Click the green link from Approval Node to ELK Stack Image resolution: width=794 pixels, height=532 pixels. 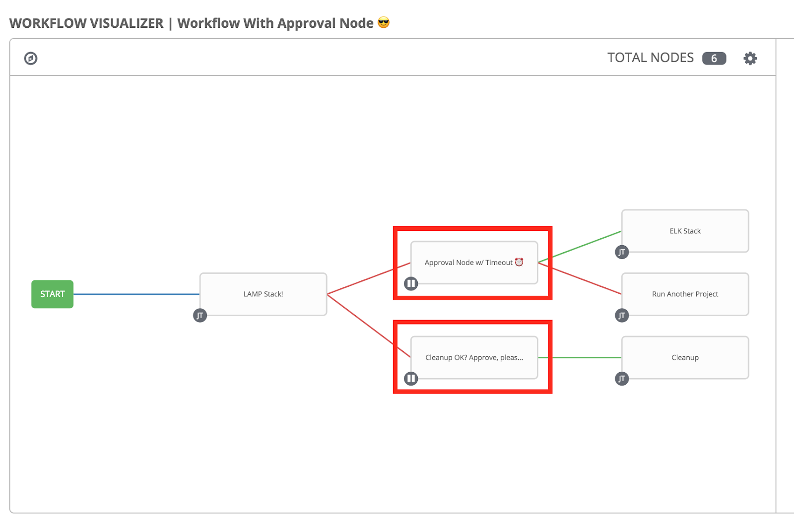coord(581,246)
